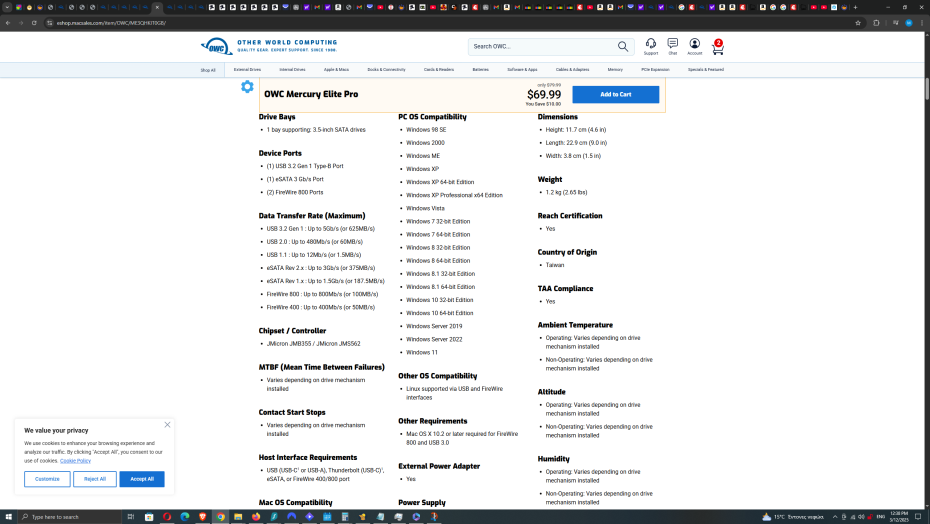Bookmark this page with the star icon

pyautogui.click(x=858, y=23)
